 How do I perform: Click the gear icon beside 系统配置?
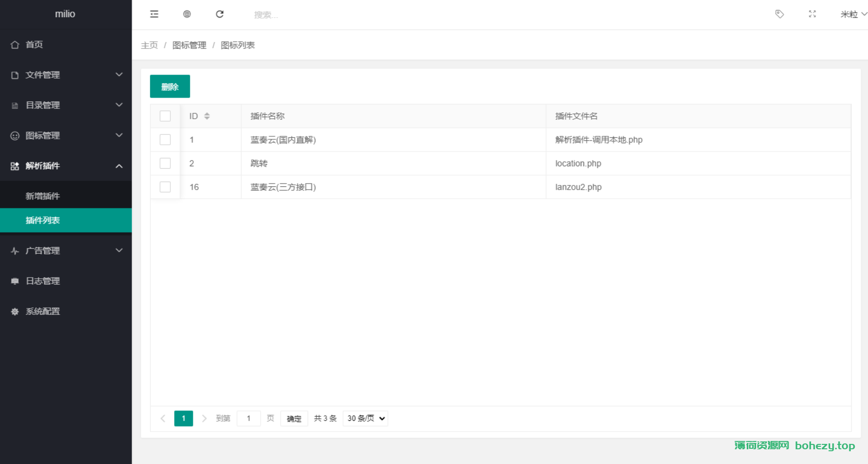point(15,311)
